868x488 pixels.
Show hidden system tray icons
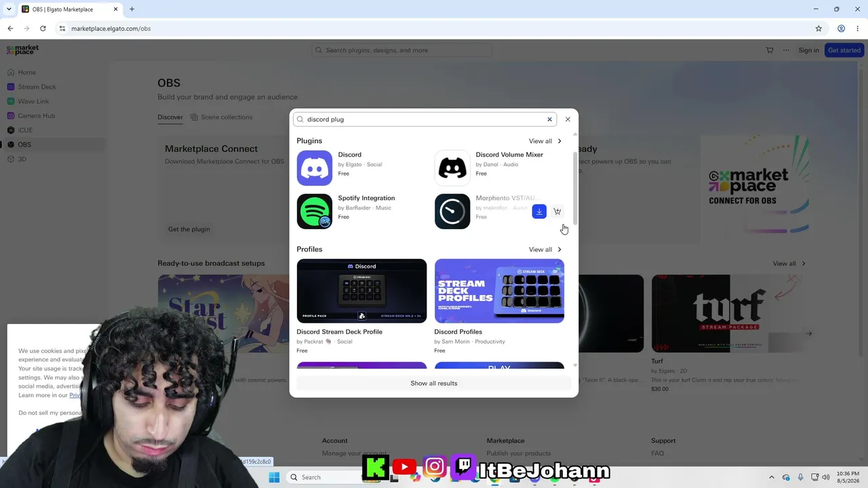point(771,477)
